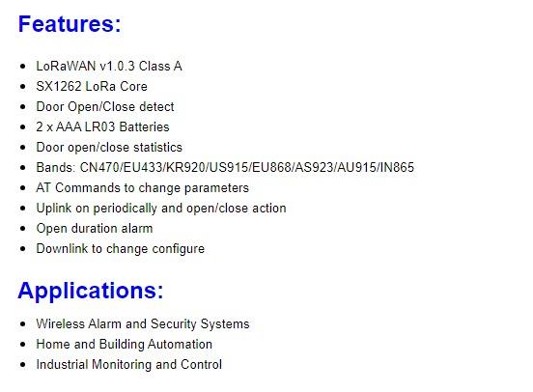Click the AT Commands to change parameters item
This screenshot has width=533, height=392.
[143, 187]
